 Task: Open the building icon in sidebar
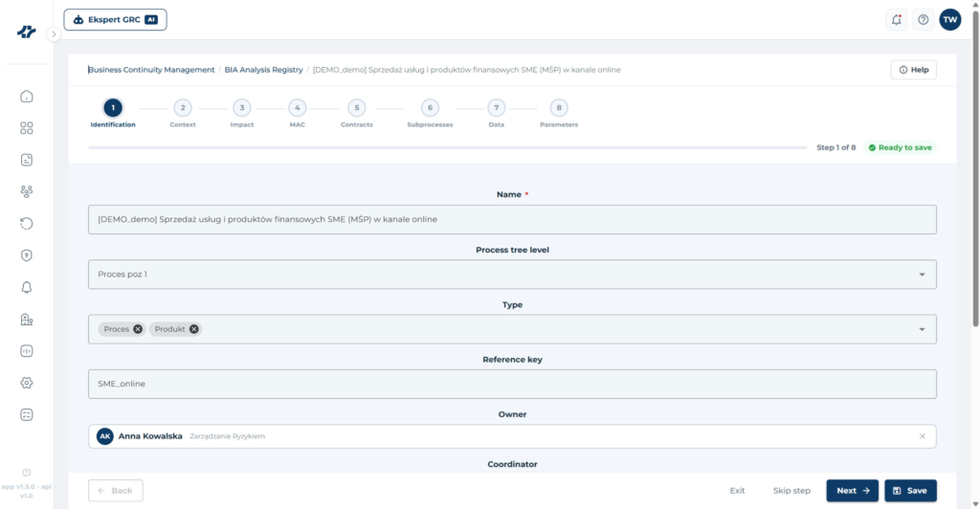coord(26,320)
